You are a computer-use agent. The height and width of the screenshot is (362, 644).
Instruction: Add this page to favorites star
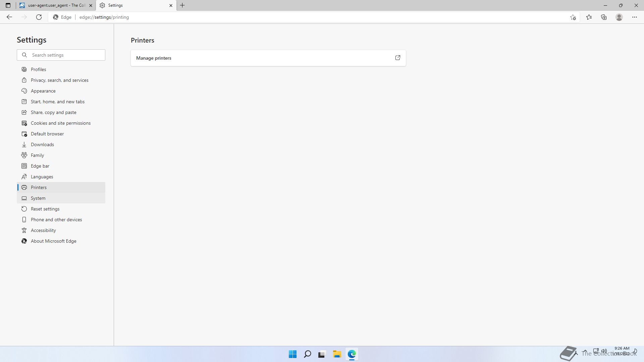pyautogui.click(x=573, y=17)
